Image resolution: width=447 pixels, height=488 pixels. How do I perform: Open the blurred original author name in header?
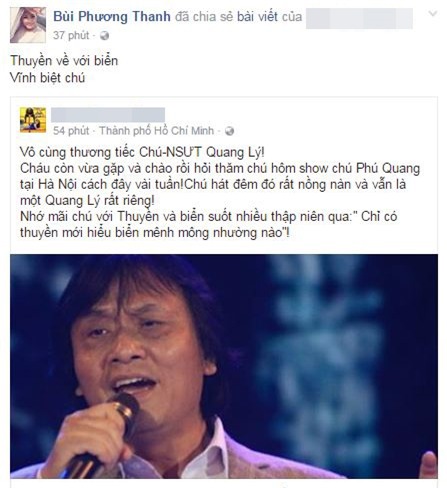point(359,18)
